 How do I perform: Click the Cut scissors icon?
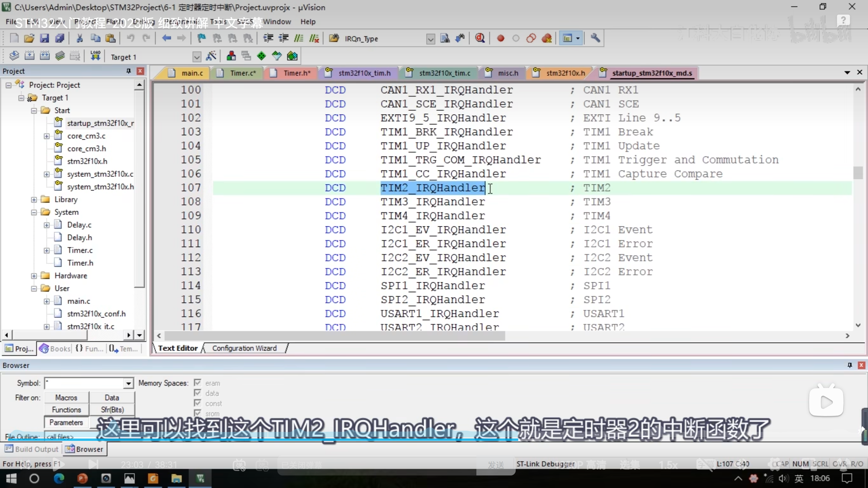80,38
